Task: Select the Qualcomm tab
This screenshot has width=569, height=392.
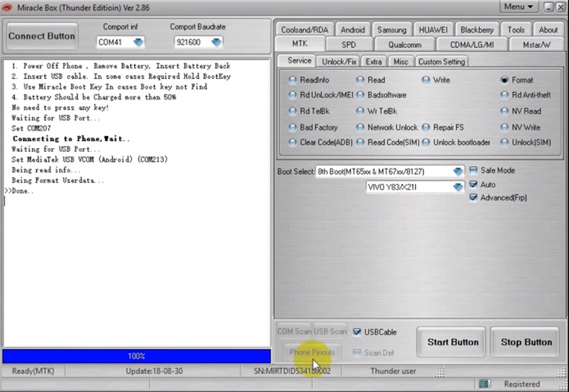Action: click(x=405, y=45)
